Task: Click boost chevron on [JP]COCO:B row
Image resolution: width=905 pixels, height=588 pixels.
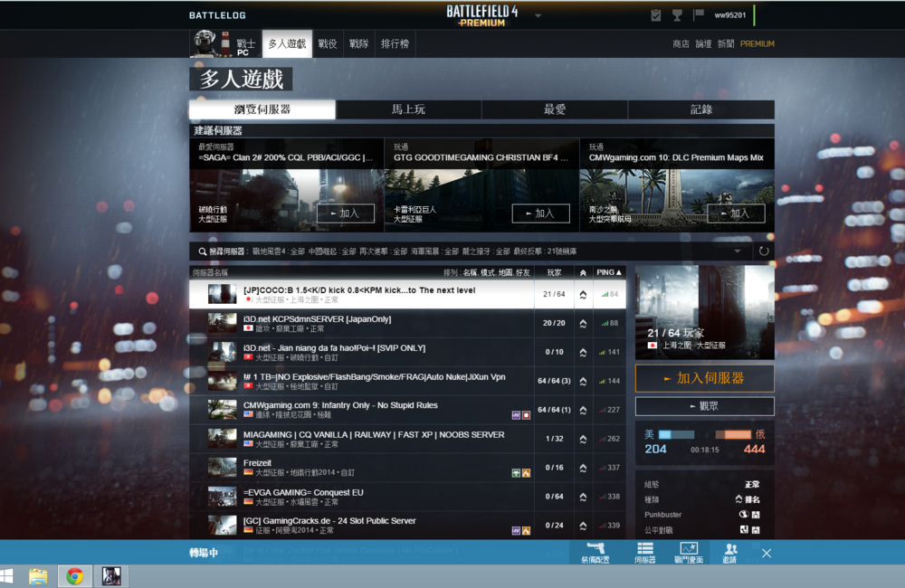Action: [x=583, y=295]
